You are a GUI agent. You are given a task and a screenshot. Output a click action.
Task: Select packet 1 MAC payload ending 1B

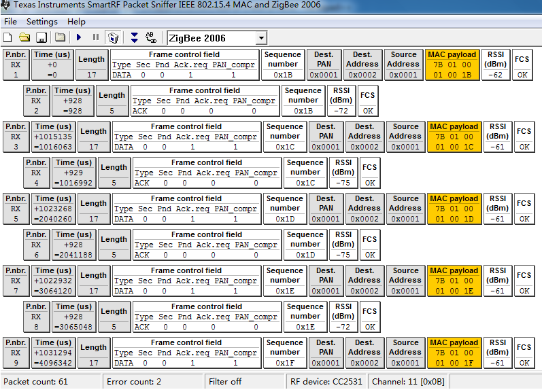(x=452, y=65)
